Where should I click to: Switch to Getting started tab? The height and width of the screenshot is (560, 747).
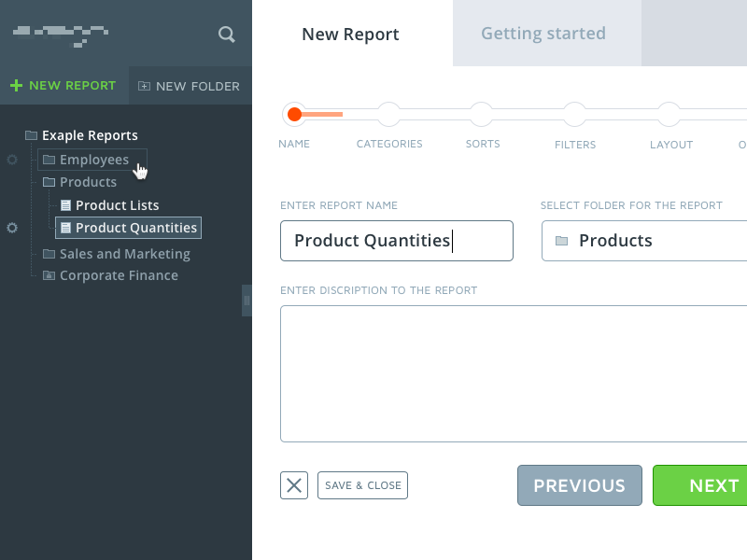point(543,34)
